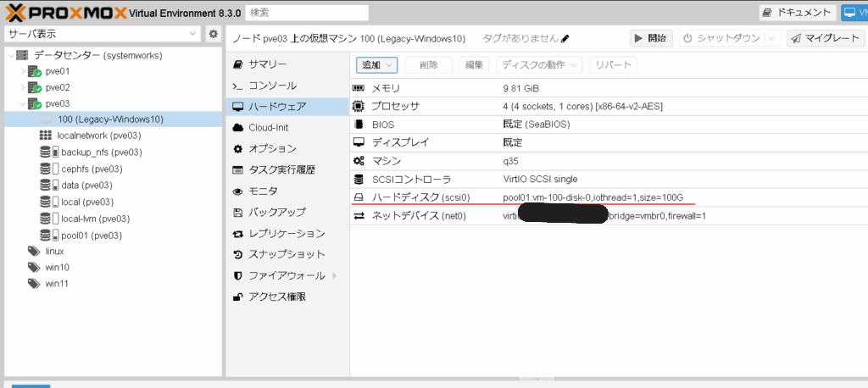Screen dimensions: 868x388
Task: Click the backup_nfs (pve03) storage icon
Action: coord(49,152)
